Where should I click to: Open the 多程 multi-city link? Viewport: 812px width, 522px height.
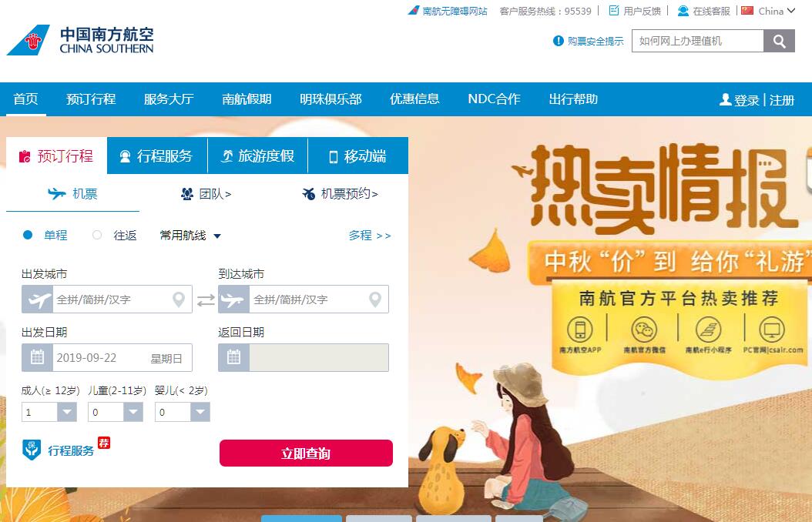pyautogui.click(x=370, y=236)
